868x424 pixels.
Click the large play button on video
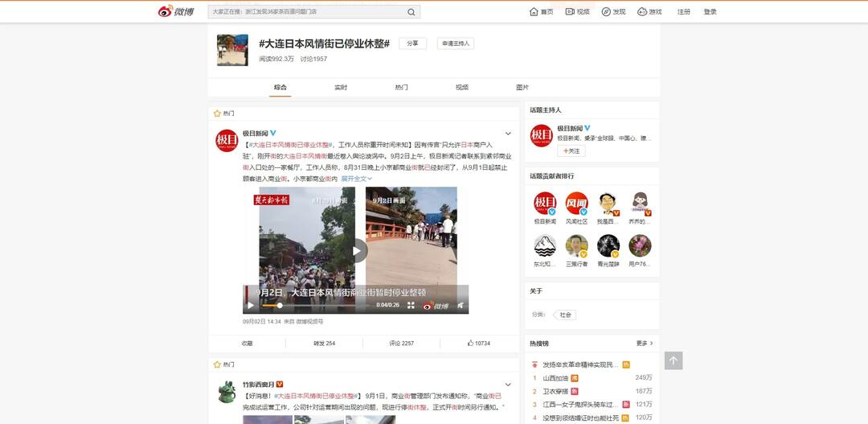coord(356,250)
